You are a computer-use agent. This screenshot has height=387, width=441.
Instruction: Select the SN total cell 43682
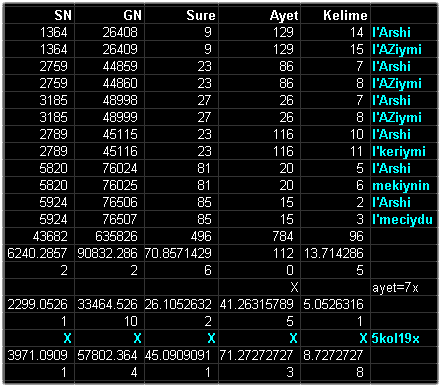[x=39, y=236]
